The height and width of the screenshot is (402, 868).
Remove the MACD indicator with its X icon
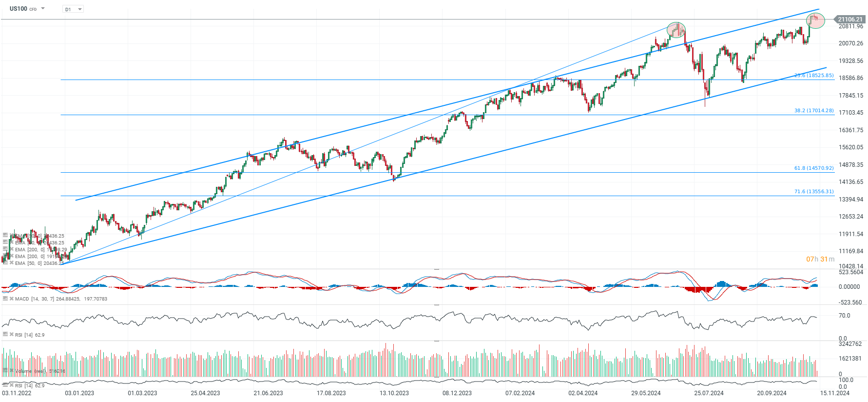pyautogui.click(x=12, y=299)
